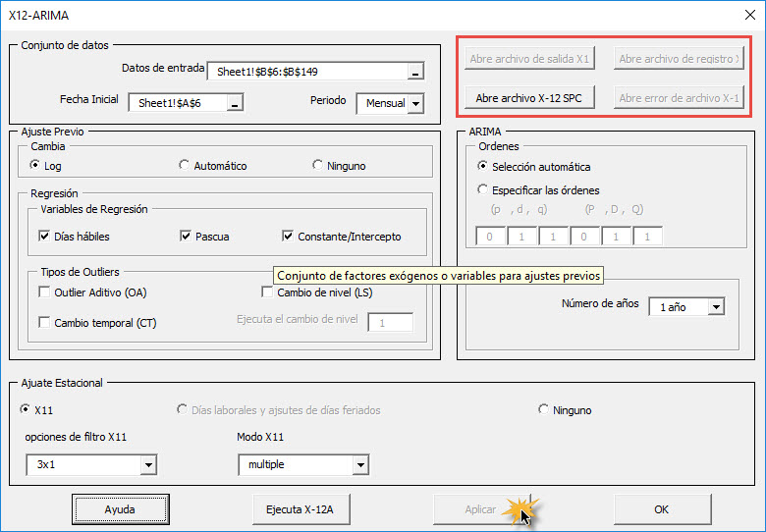Enable Cambio temporal (CT) checkbox
The height and width of the screenshot is (532, 766).
(x=44, y=322)
